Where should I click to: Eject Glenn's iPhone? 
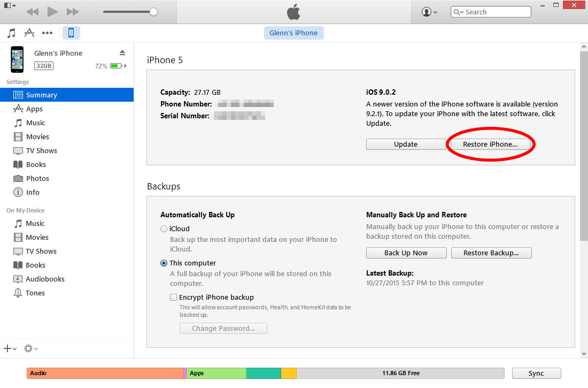click(122, 52)
